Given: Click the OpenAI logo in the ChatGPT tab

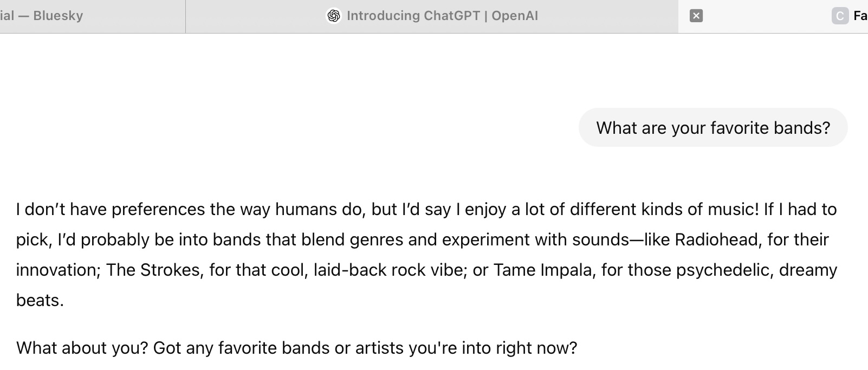Looking at the screenshot, I should (x=334, y=16).
